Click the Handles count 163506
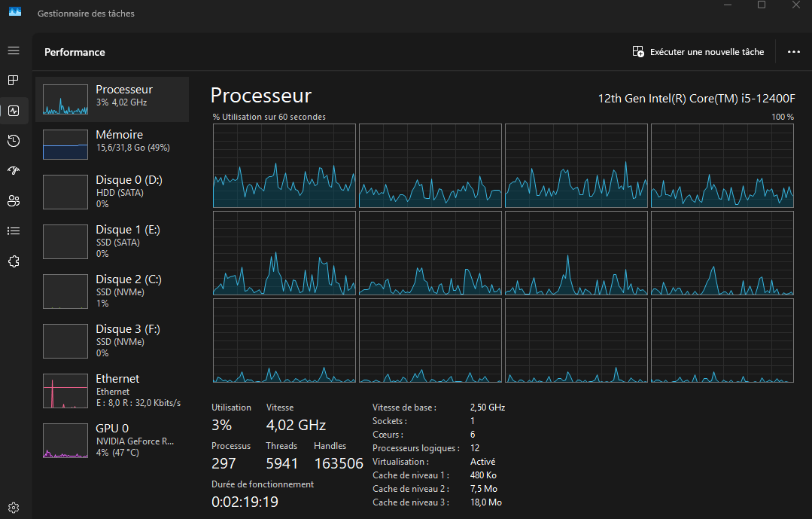This screenshot has width=812, height=519. [x=339, y=463]
